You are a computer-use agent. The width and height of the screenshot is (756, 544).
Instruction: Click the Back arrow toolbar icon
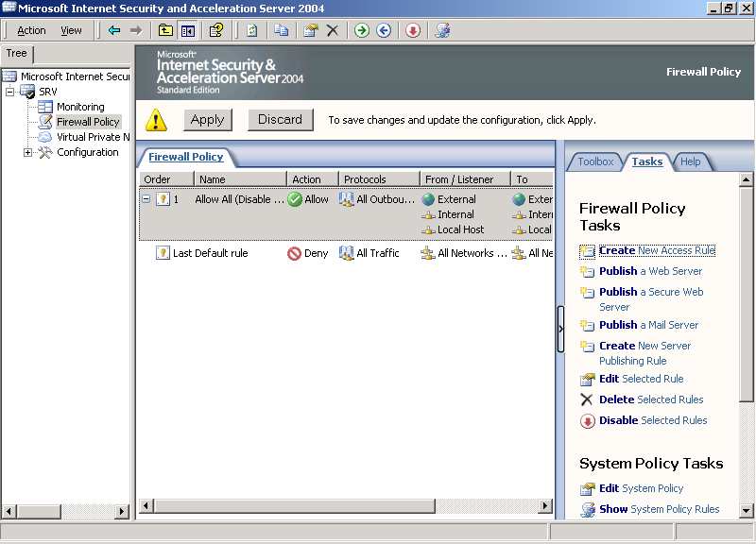[114, 30]
